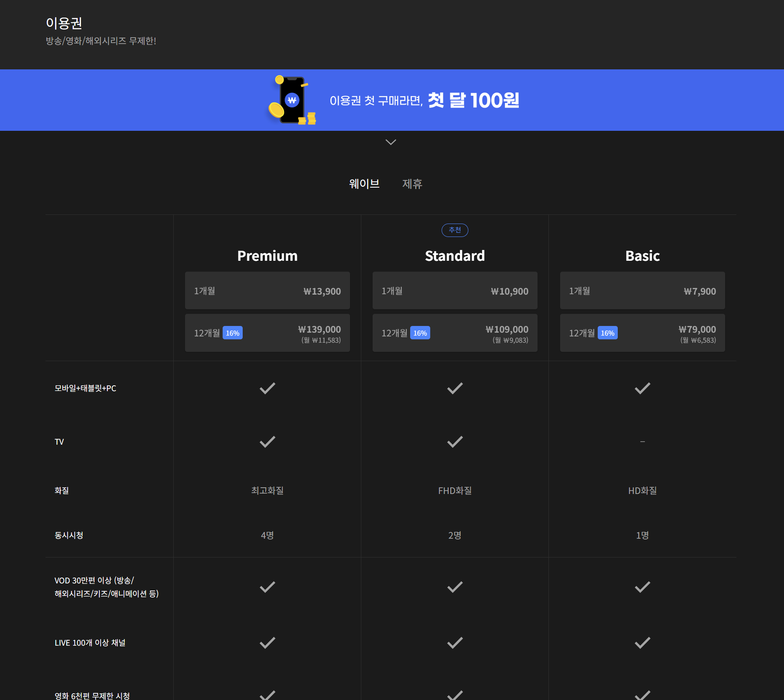The image size is (784, 700).
Task: Click Premium checkmark for VOD 30만편 row
Action: pyautogui.click(x=267, y=587)
